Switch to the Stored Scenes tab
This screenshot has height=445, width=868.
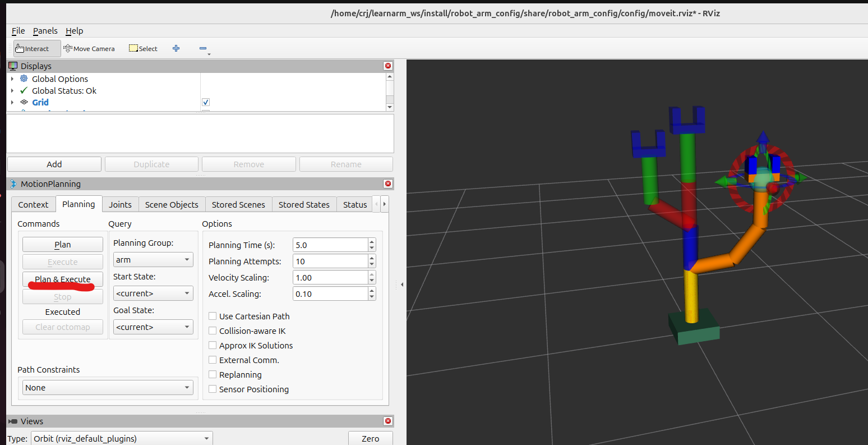click(x=238, y=204)
